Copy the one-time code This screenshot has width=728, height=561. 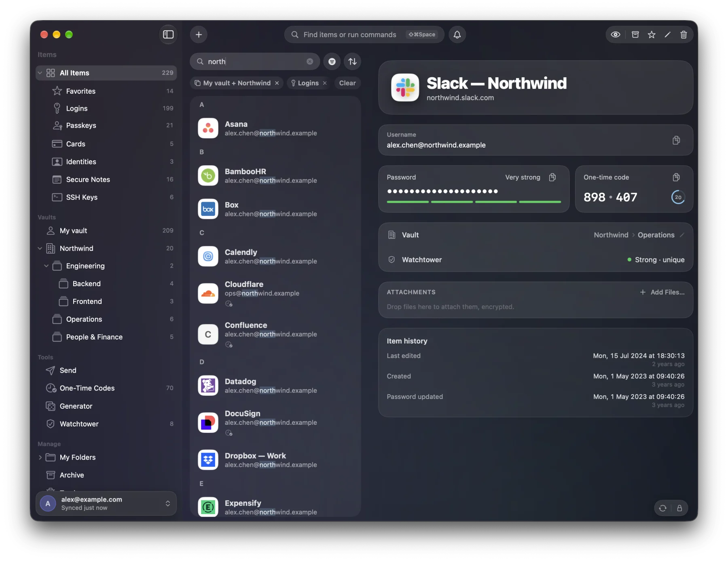point(676,177)
